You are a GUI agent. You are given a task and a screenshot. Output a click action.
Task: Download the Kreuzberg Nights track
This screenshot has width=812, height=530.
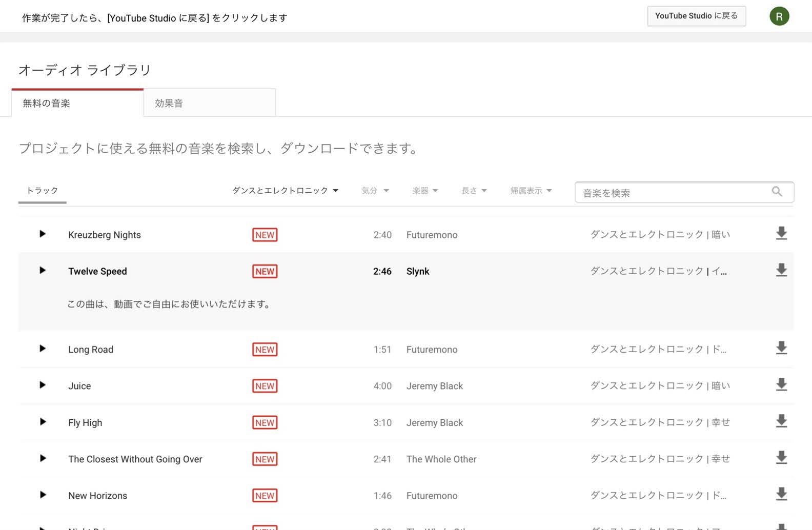781,234
